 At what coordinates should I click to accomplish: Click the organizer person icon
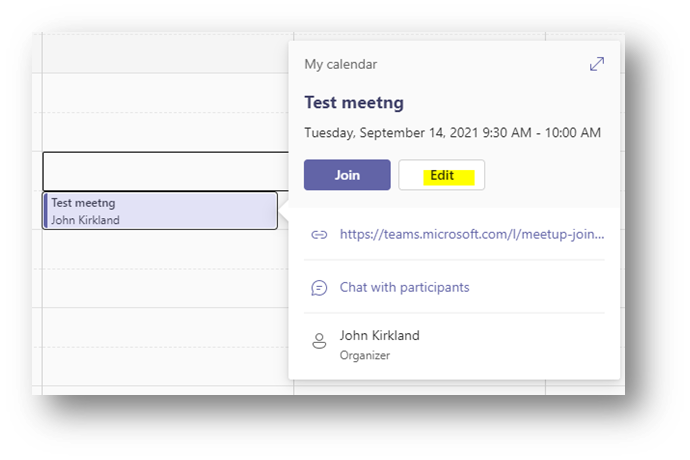[319, 342]
